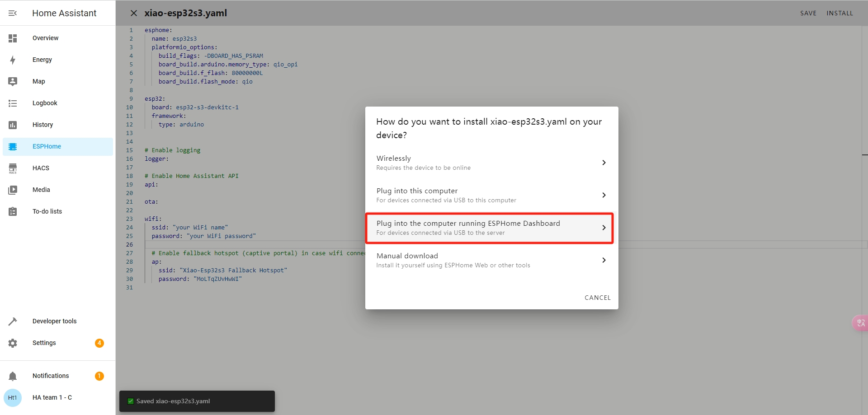868x415 pixels.
Task: Open the HACS store icon
Action: 13,168
